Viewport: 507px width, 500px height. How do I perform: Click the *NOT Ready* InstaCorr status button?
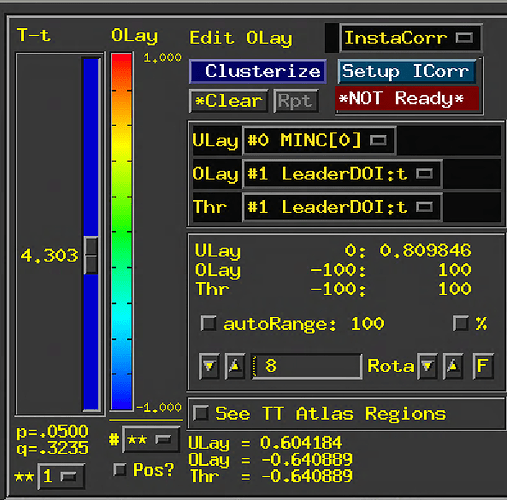407,99
